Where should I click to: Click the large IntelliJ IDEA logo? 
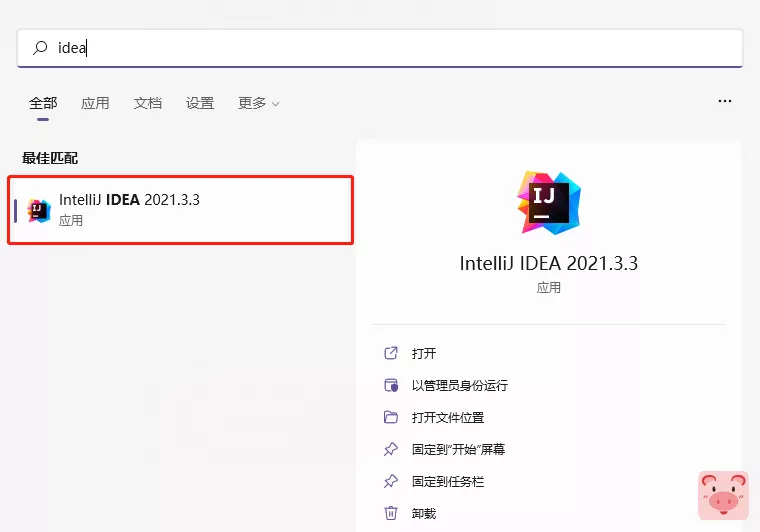tap(549, 203)
